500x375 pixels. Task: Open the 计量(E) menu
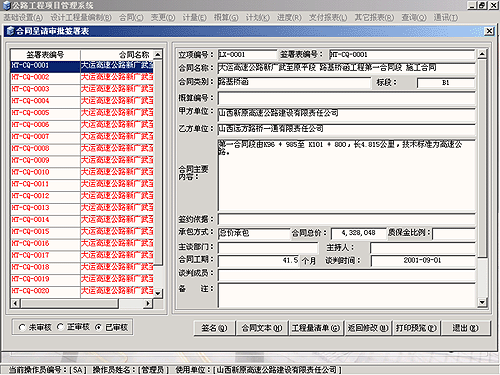pyautogui.click(x=194, y=17)
